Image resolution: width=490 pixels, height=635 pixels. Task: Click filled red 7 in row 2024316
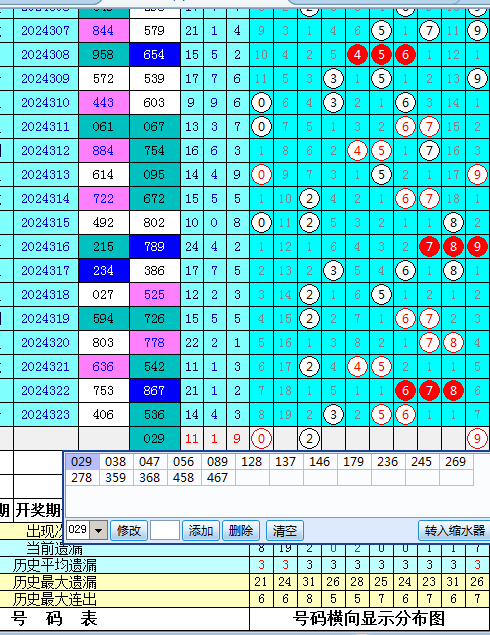tap(429, 247)
